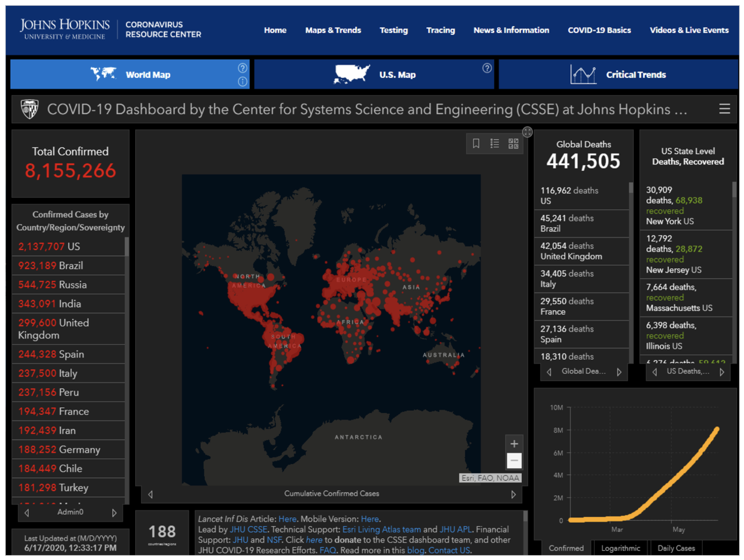
Task: Select the Daily Cases chart tab
Action: coord(676,548)
